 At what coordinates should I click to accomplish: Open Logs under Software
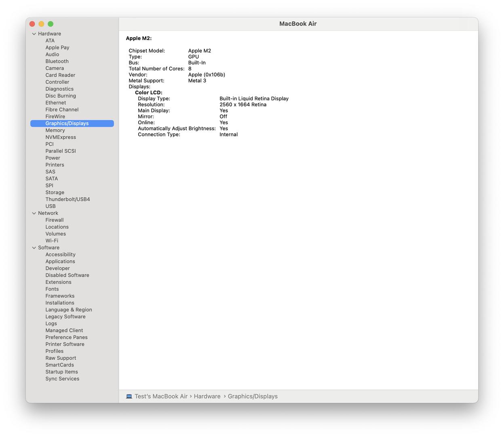(x=51, y=324)
